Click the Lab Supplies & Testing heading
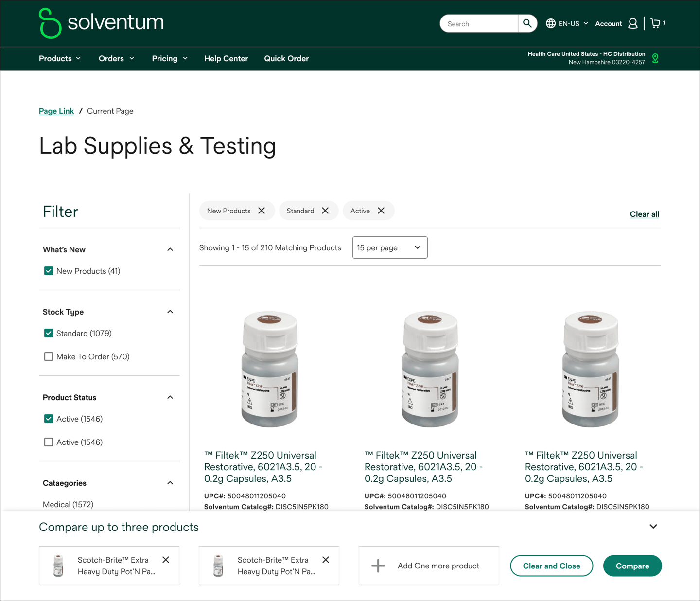Image resolution: width=700 pixels, height=601 pixels. click(x=157, y=146)
